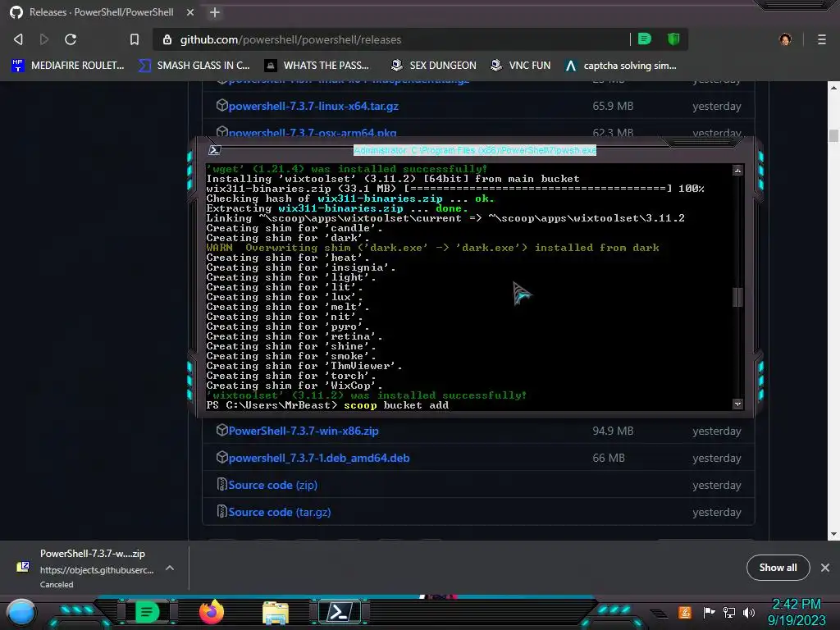This screenshot has width=840, height=630.
Task: Open the Start orb
Action: point(21,612)
